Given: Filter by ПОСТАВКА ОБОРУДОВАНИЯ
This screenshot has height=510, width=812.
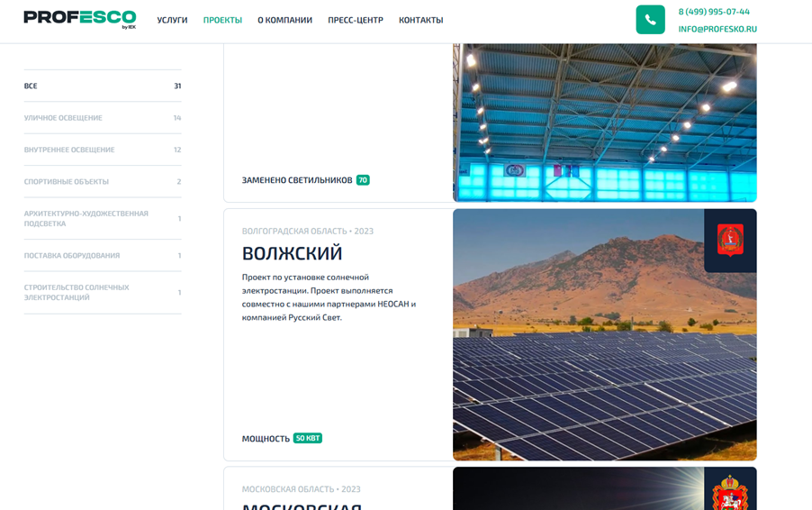Looking at the screenshot, I should pos(103,256).
